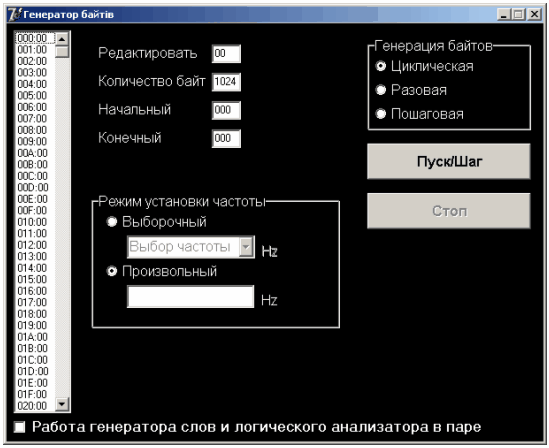The height and width of the screenshot is (448, 549).
Task: Maximize the Генератор байтів window
Action: pos(518,14)
